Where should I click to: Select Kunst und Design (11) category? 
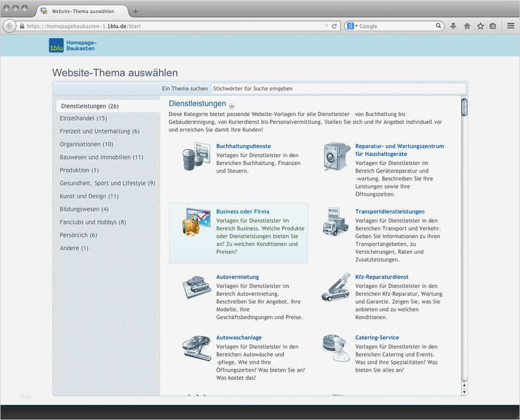click(89, 196)
